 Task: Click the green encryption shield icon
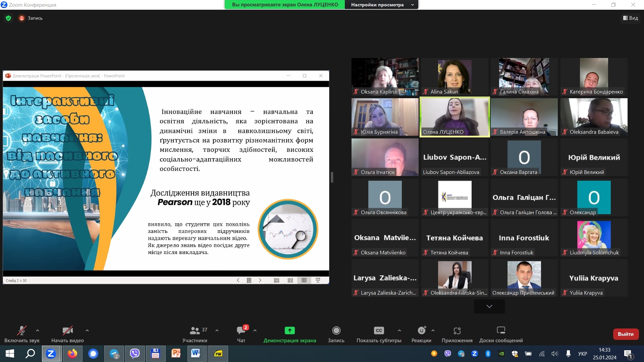pos(8,18)
